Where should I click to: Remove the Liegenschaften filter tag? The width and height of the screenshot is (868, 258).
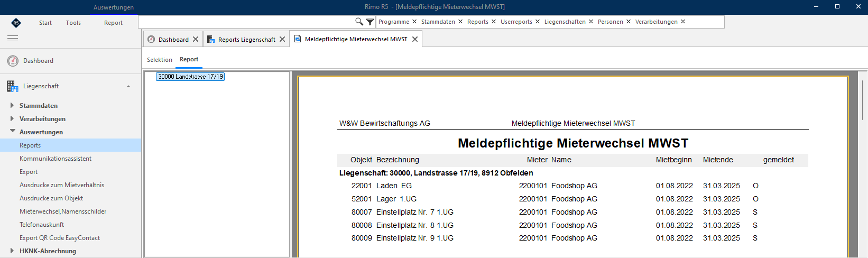click(x=591, y=22)
